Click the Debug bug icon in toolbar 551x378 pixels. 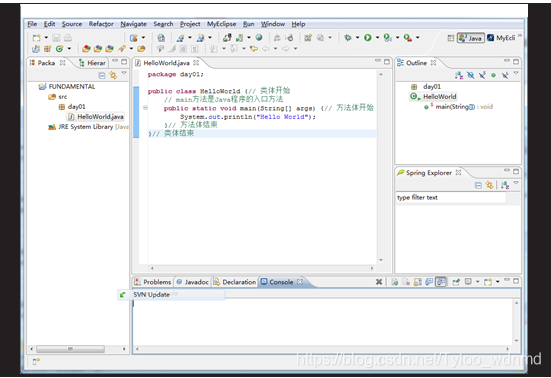tap(348, 38)
